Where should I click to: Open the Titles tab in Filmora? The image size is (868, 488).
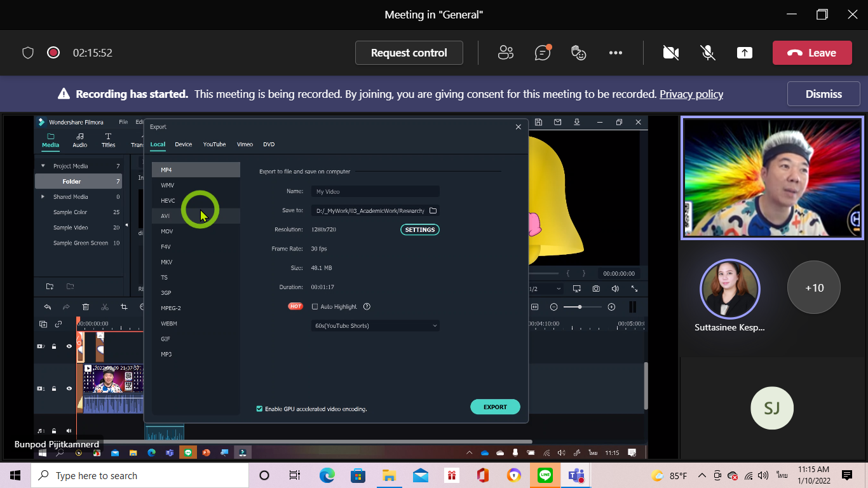point(109,140)
